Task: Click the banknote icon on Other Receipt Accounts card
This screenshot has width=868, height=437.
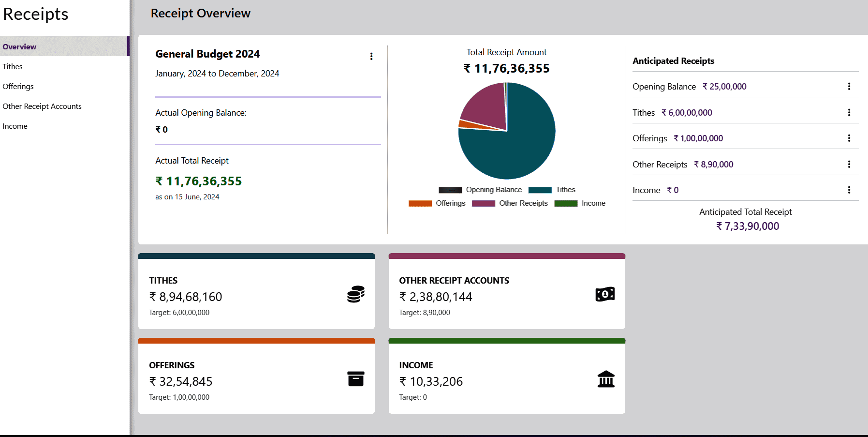Action: 605,294
